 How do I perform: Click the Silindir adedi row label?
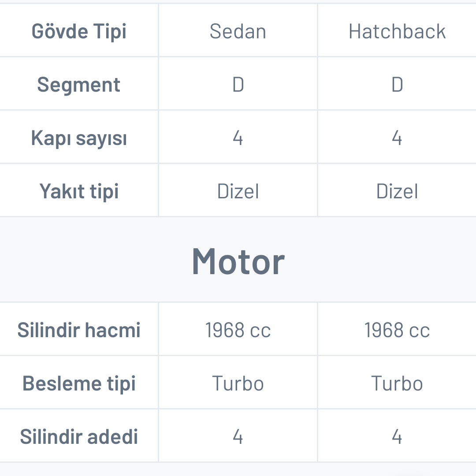click(79, 437)
